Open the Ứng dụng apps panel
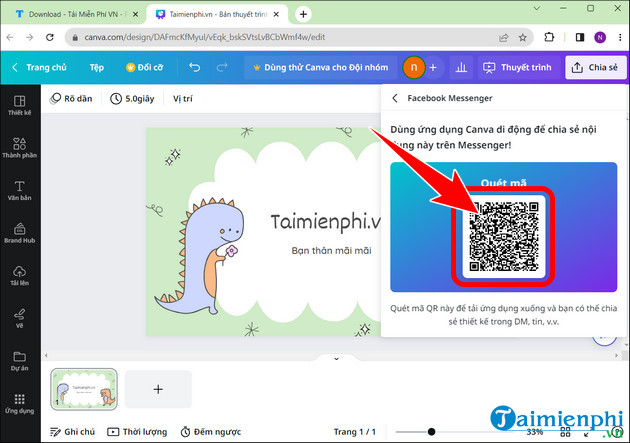The image size is (630, 443). pos(19,404)
